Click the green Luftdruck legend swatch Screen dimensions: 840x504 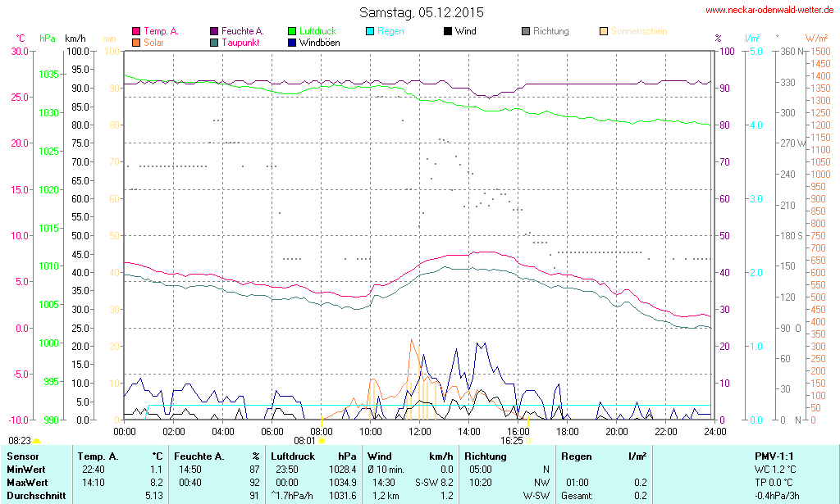(293, 32)
